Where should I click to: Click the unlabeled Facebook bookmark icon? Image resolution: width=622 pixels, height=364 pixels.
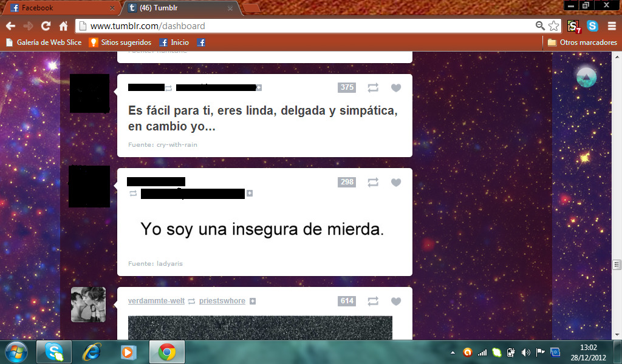(x=201, y=42)
